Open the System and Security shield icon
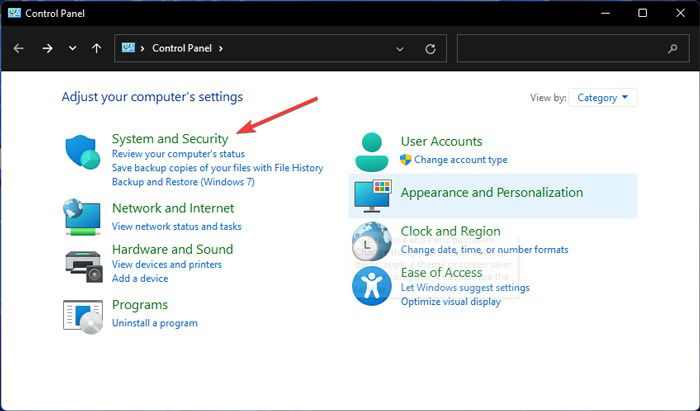Image resolution: width=700 pixels, height=411 pixels. point(83,152)
